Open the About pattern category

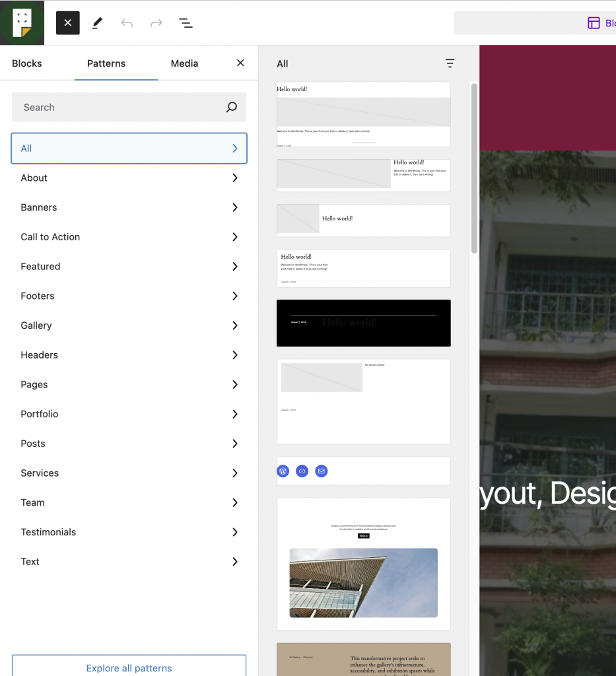[129, 178]
